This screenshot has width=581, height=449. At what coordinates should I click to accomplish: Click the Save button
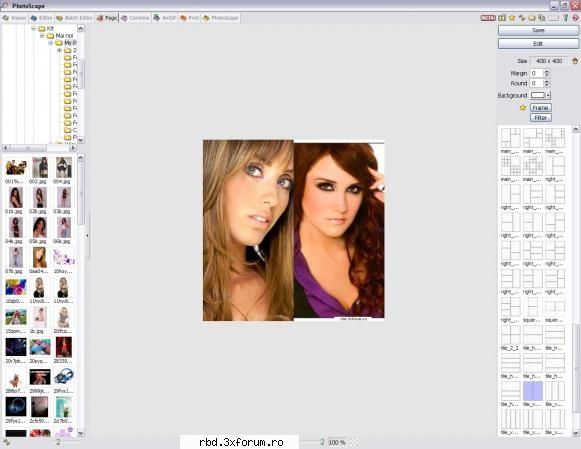(538, 30)
